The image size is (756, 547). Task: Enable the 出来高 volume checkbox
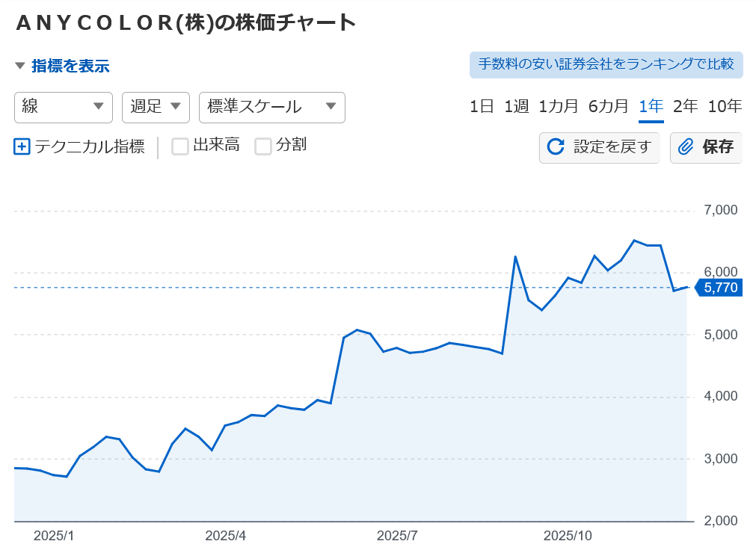point(180,146)
